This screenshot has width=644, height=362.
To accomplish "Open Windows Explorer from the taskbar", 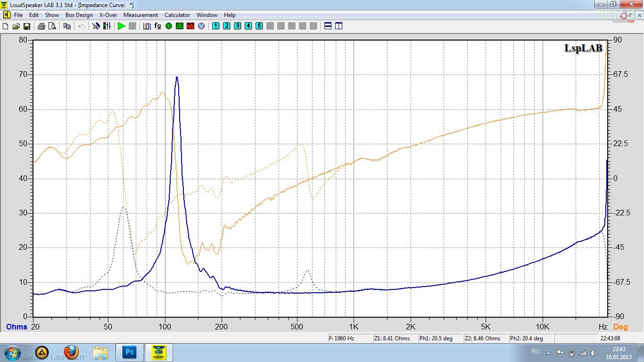I will pos(100,353).
